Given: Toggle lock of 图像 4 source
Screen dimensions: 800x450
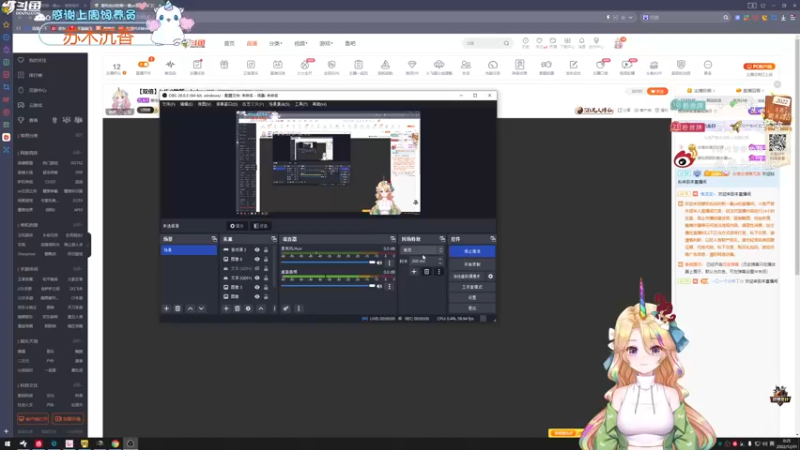Looking at the screenshot, I should (266, 259).
